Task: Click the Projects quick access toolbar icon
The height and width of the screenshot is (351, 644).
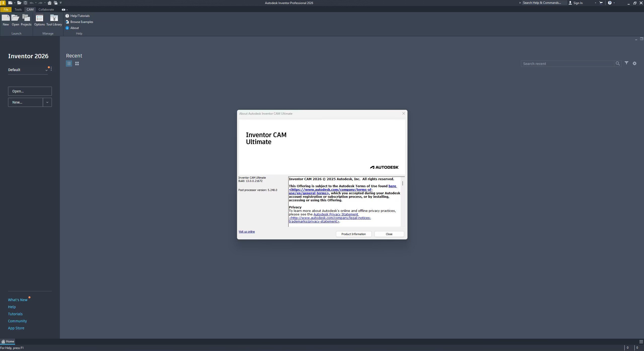Action: click(56, 3)
